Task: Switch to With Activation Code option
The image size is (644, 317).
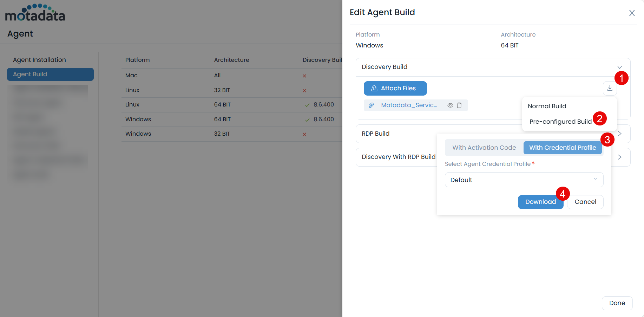Action: (484, 148)
